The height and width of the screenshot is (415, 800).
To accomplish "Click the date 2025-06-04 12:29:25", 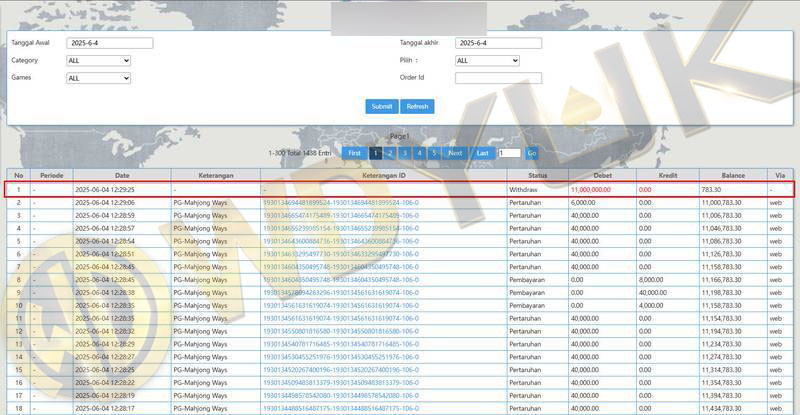I will pos(105,189).
